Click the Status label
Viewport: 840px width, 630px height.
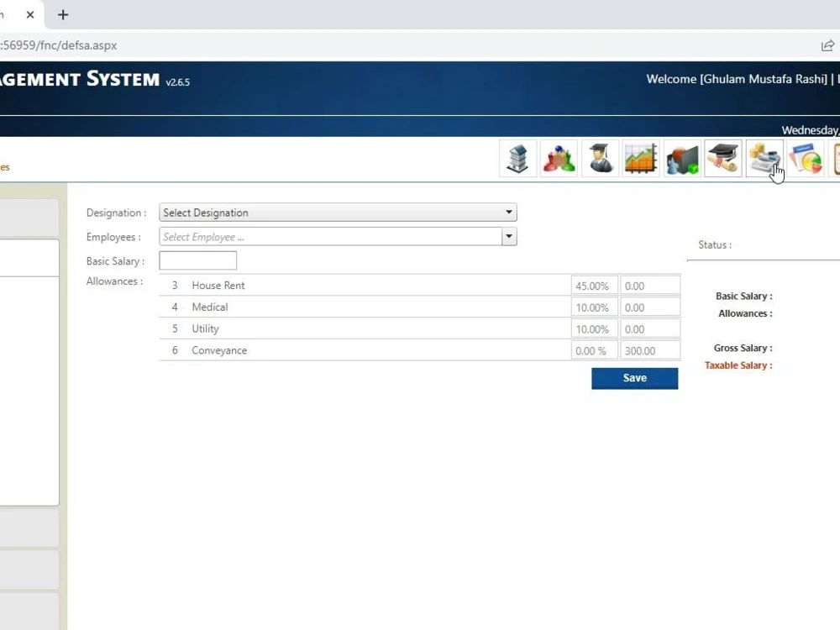coord(715,244)
